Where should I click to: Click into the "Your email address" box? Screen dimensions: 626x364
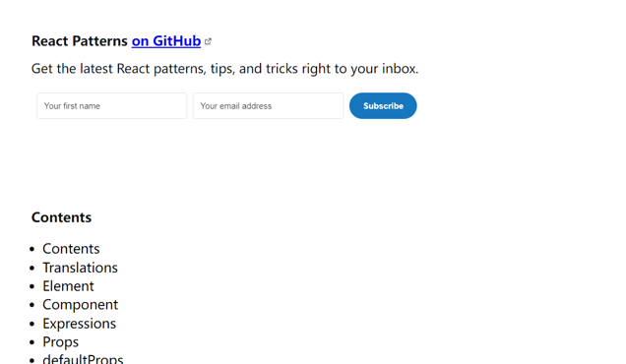(269, 106)
